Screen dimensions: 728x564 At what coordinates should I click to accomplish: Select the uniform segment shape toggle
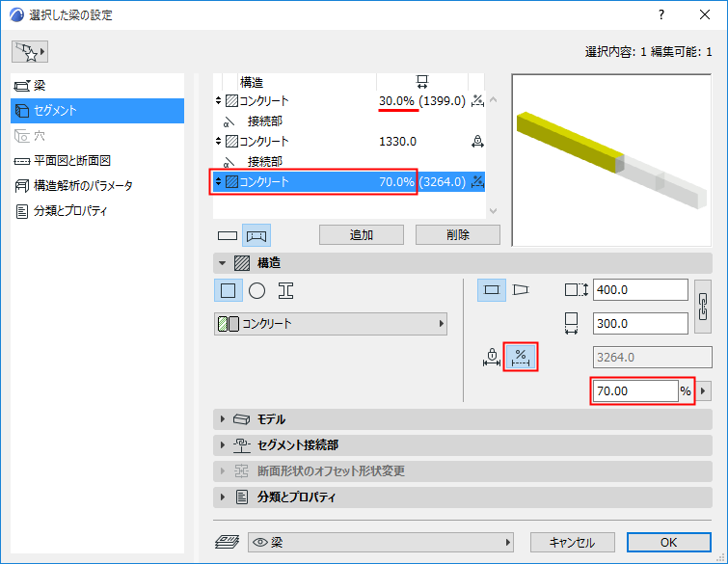point(492,290)
